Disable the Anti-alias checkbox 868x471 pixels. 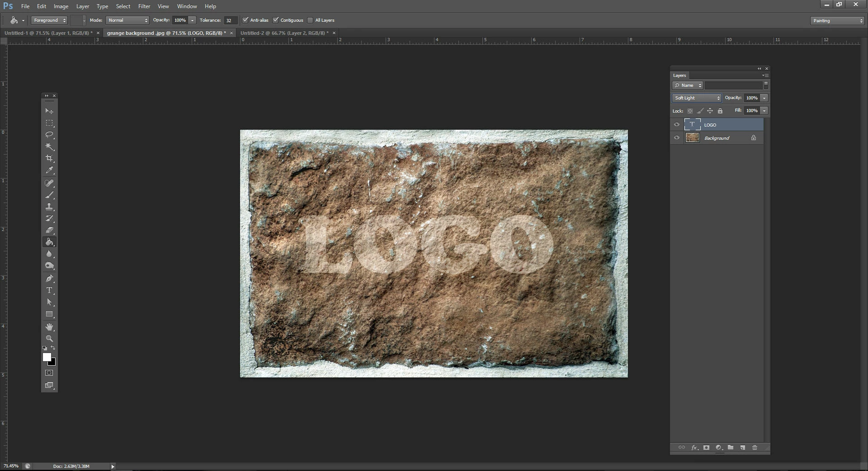245,20
